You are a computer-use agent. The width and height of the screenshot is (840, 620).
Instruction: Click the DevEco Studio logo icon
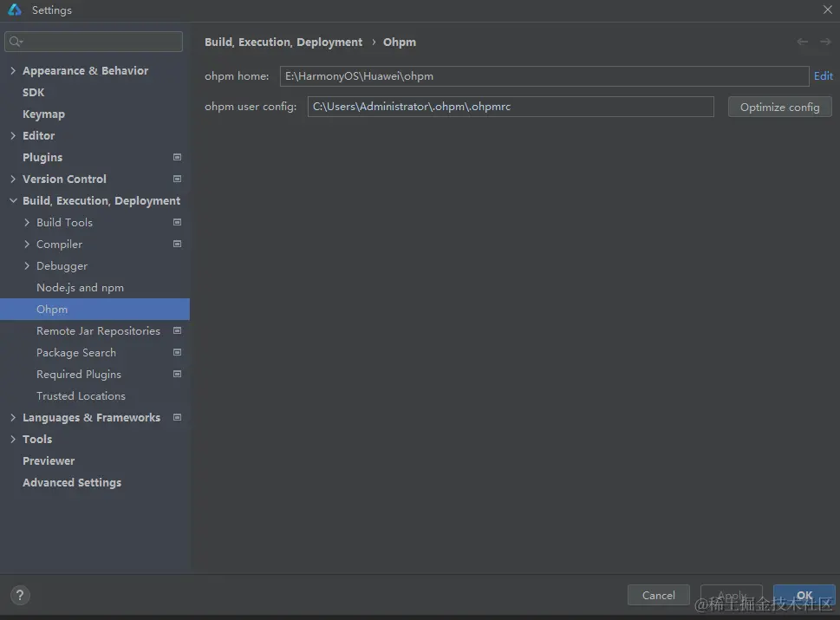pos(15,10)
